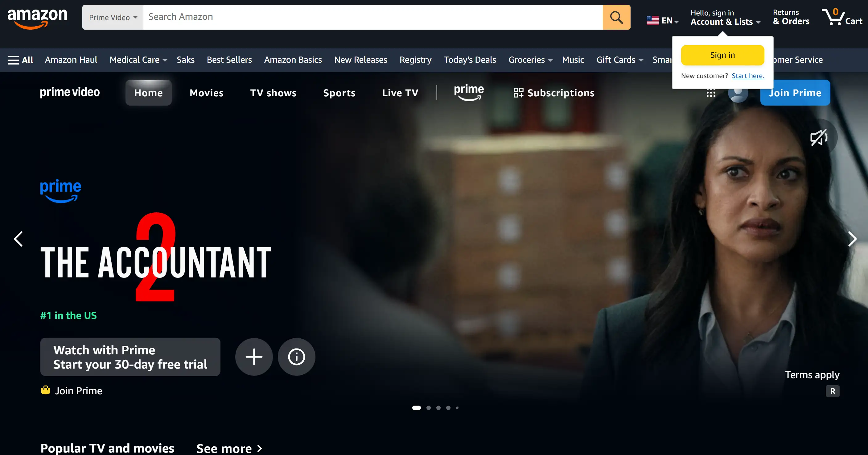Add The Accountant 2 to watchlist
868x455 pixels.
click(254, 357)
